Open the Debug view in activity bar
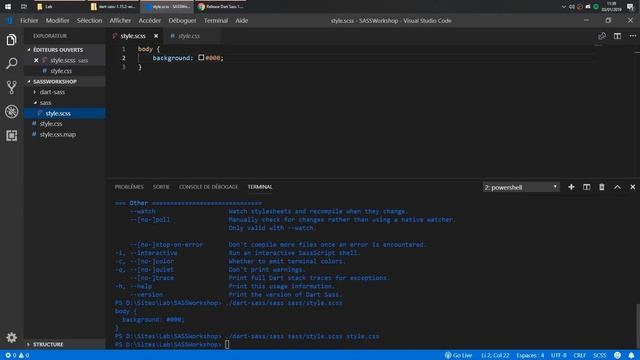 (11, 111)
